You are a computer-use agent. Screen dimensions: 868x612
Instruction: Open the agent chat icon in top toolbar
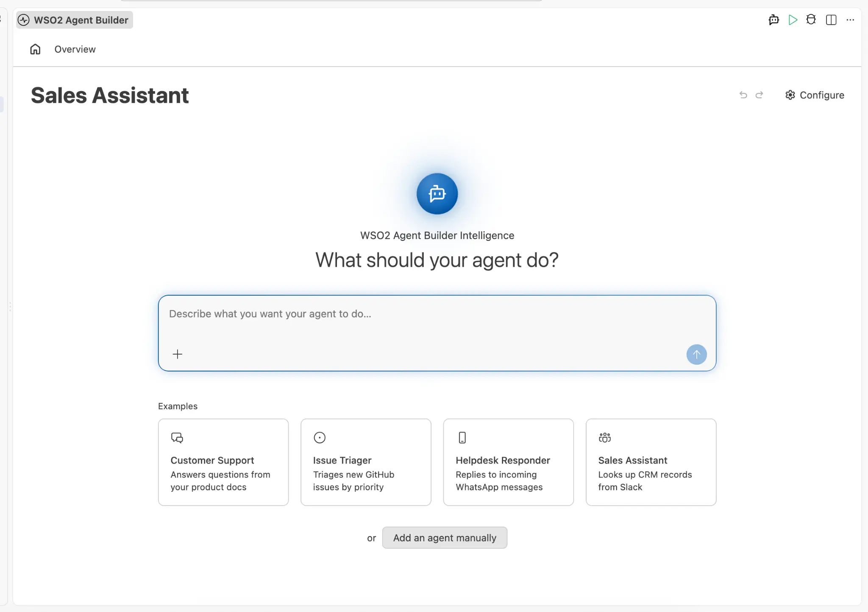[x=774, y=20]
